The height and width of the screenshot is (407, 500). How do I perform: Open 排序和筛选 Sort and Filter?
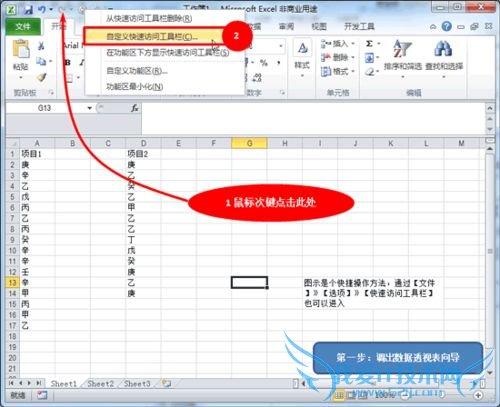click(x=403, y=58)
